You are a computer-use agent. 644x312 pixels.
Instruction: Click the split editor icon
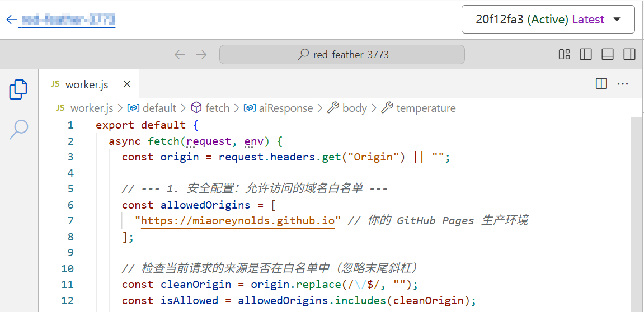click(x=601, y=84)
